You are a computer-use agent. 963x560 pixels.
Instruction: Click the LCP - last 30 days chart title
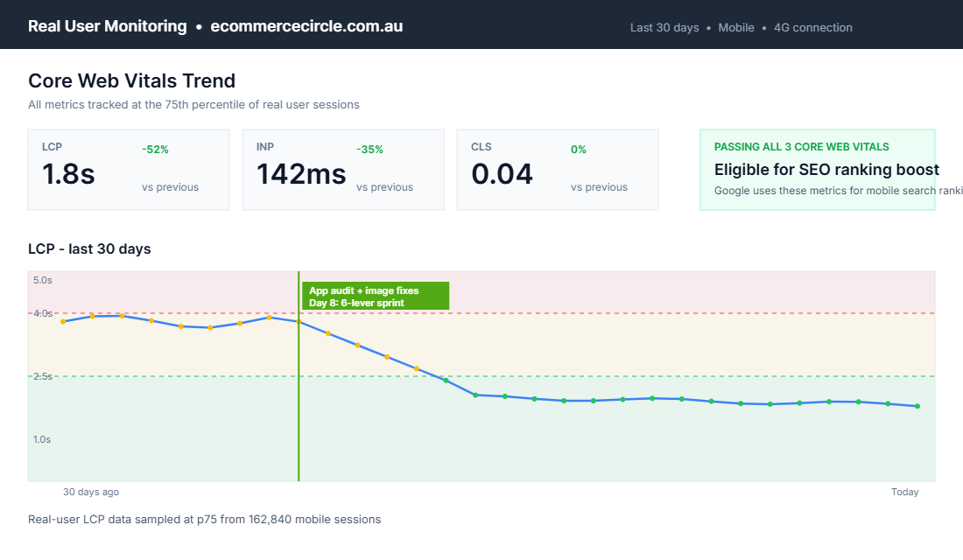(89, 248)
